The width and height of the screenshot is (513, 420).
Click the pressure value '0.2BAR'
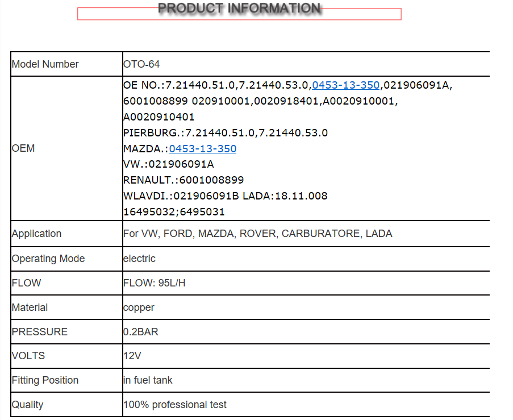pos(141,331)
